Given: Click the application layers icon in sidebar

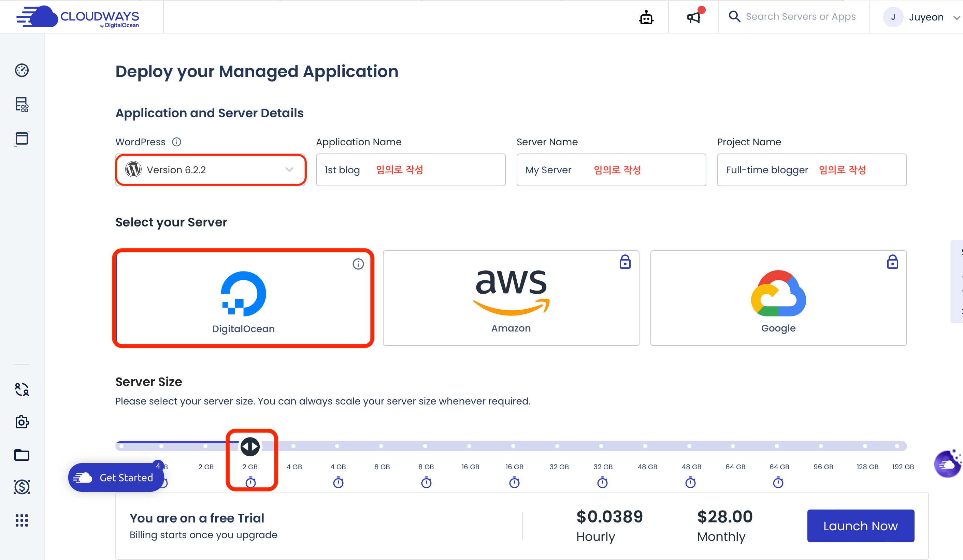Looking at the screenshot, I should point(22,104).
